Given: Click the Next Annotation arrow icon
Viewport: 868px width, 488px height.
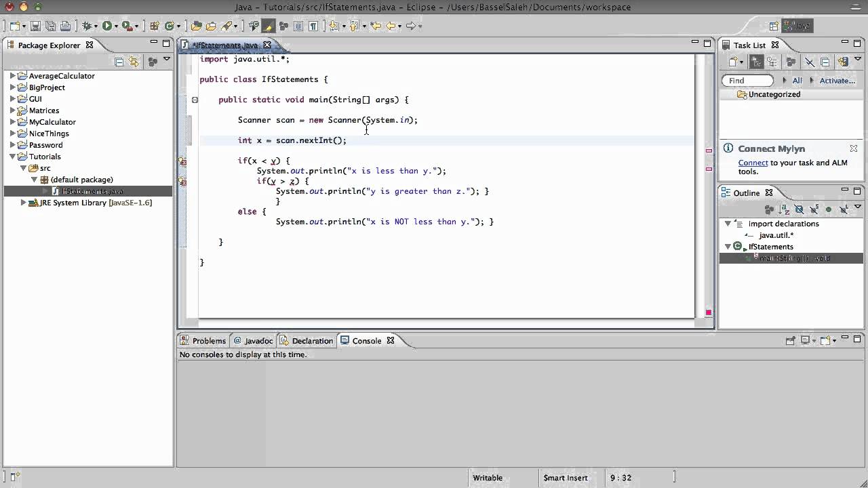Looking at the screenshot, I should pyautogui.click(x=333, y=26).
